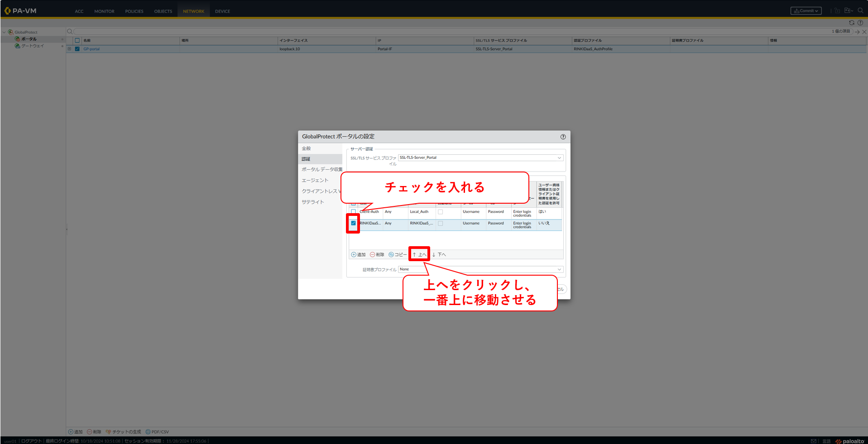Open the Commit dropdown

click(x=806, y=11)
